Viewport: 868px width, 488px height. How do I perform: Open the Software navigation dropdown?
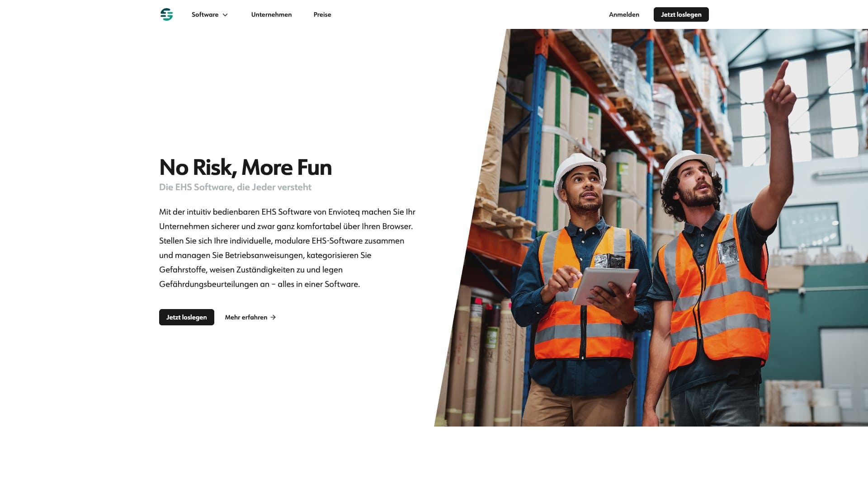[x=209, y=14]
